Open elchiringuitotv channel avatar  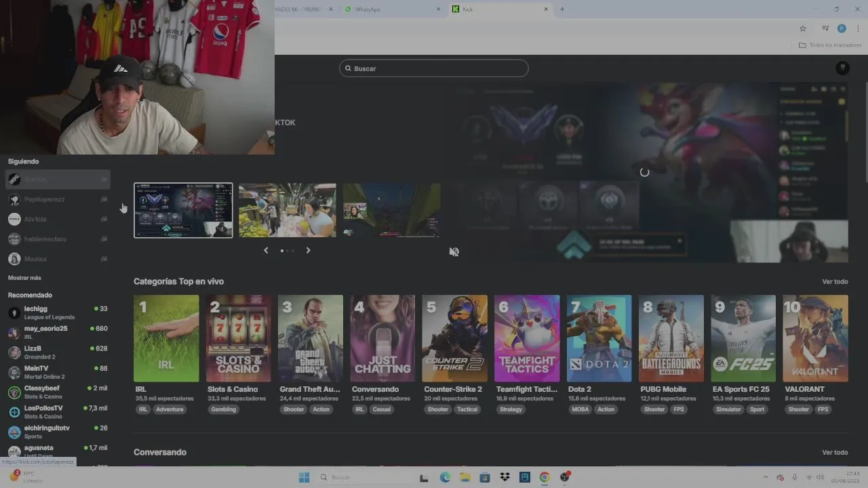point(14,432)
